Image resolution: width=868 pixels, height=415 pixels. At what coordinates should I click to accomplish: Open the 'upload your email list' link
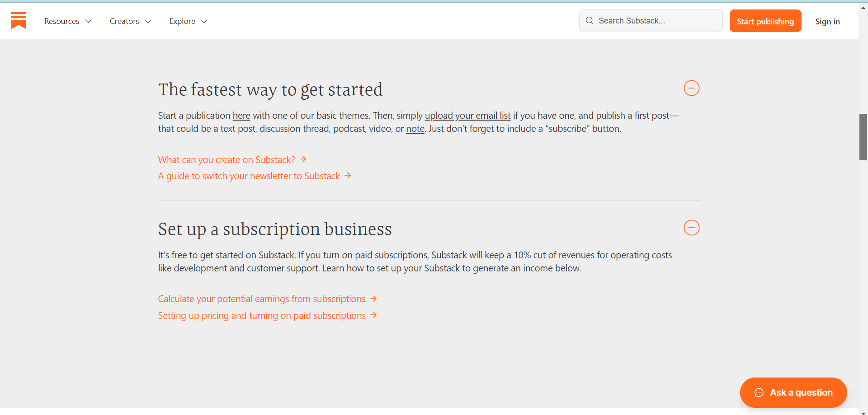[x=467, y=116]
